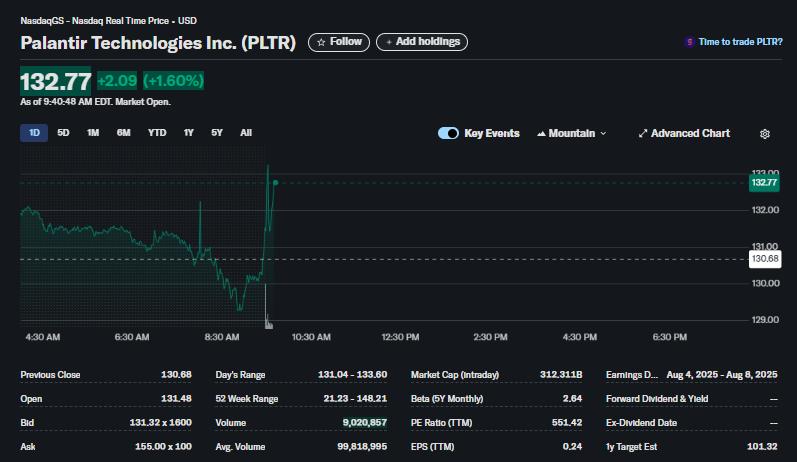Viewport: 797px width, 462px height.
Task: Click the 132.77 current price chart label
Action: click(x=764, y=183)
